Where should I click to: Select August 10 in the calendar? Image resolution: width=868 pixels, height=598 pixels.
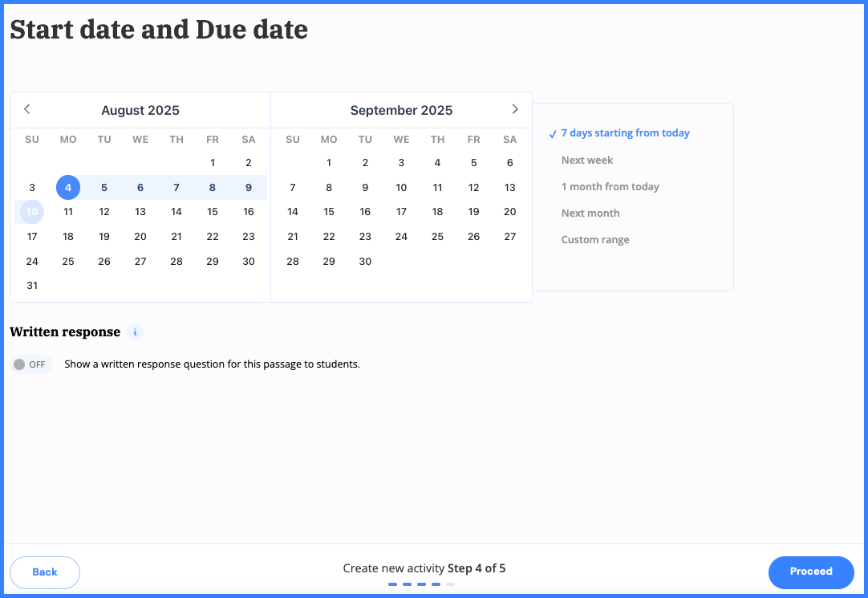click(32, 211)
